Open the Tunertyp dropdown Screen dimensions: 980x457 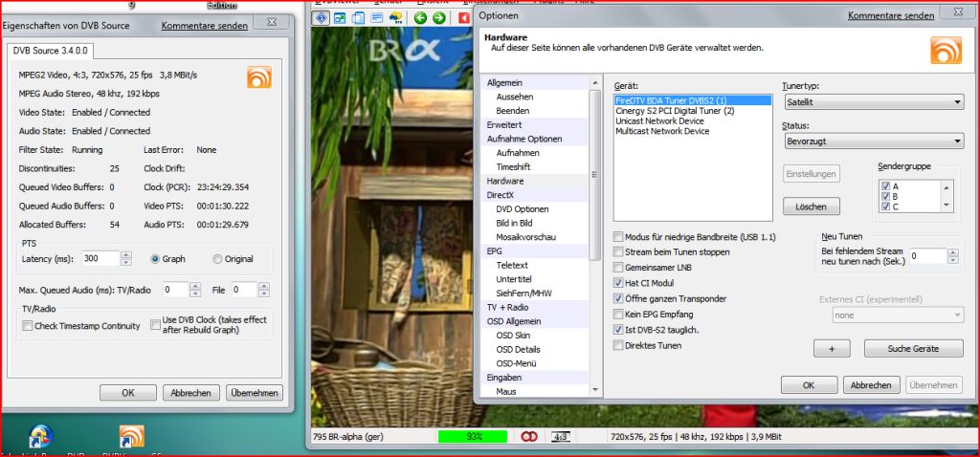[874, 101]
